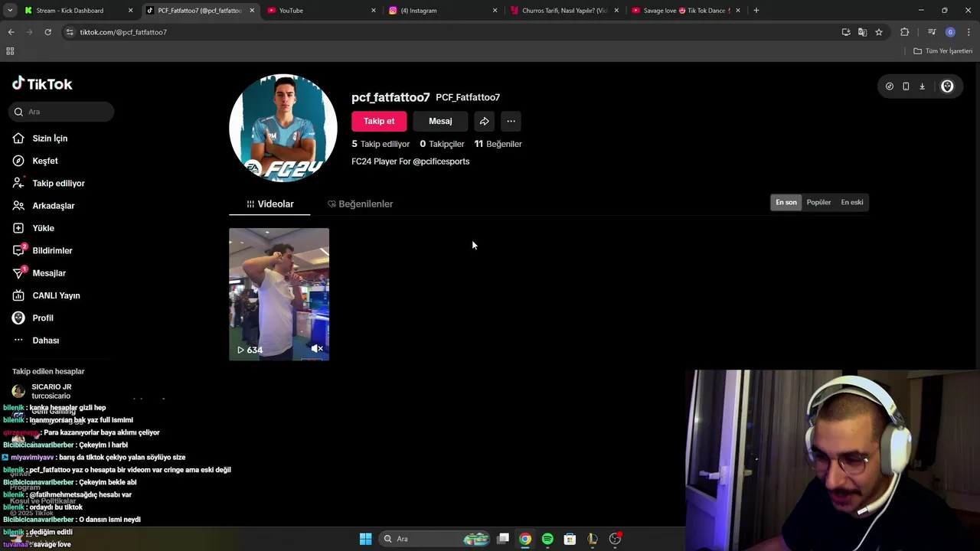This screenshot has height=551, width=980.
Task: Open Tüm Yer İşaretleri bookmarks folder
Action: 943,51
